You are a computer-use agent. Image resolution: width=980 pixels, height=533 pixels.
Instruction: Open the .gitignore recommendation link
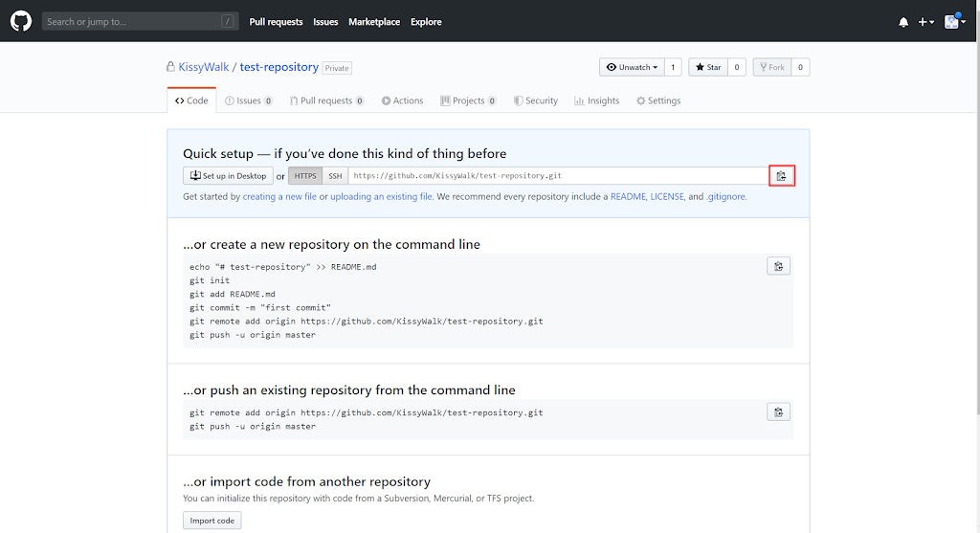(x=725, y=196)
